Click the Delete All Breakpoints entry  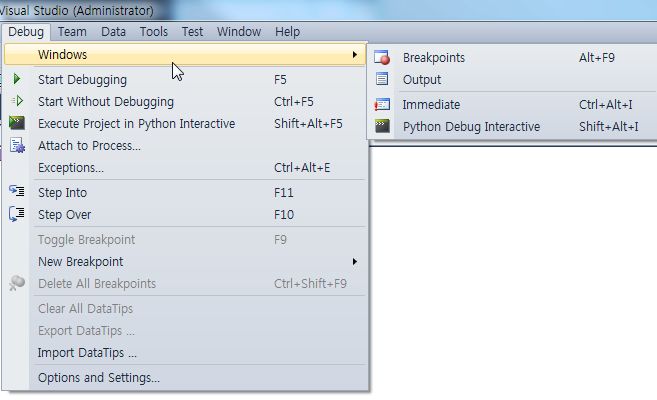point(185,284)
